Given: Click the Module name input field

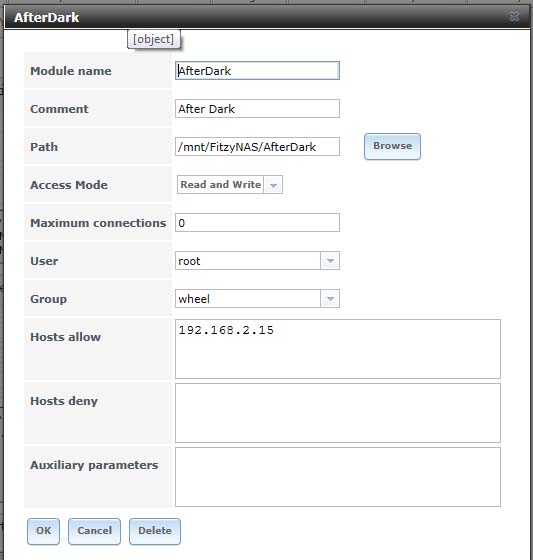Looking at the screenshot, I should (257, 71).
